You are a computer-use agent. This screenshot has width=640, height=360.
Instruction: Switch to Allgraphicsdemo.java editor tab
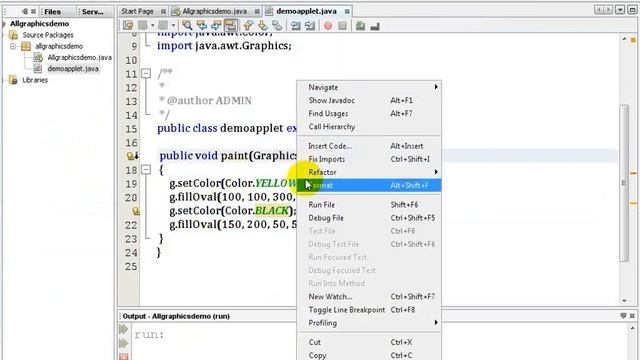pos(215,11)
